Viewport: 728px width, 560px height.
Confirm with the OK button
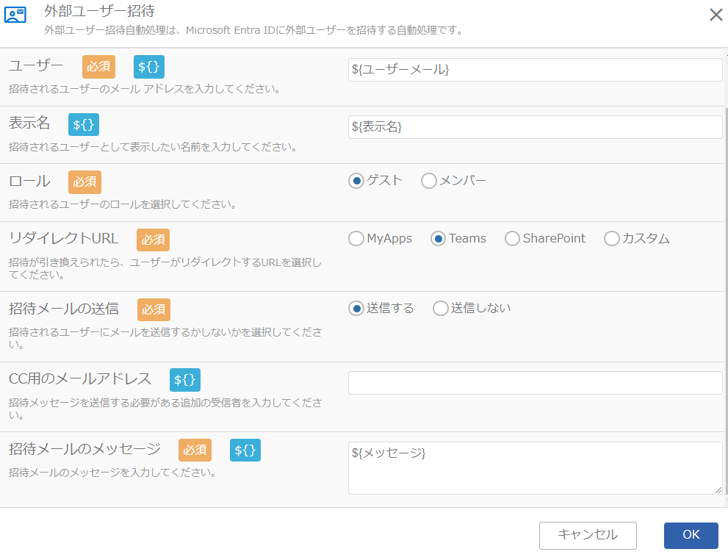pos(691,536)
